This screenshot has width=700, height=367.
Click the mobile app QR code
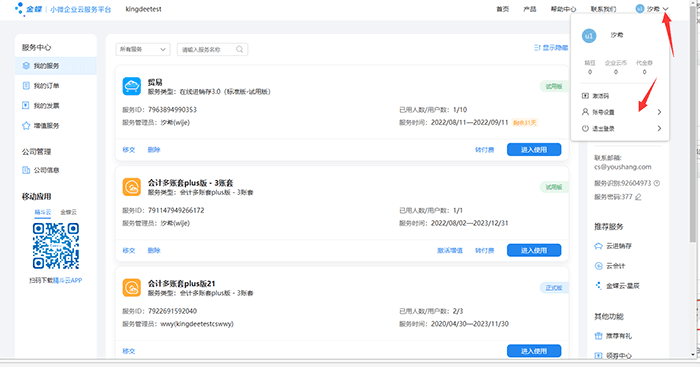[x=56, y=246]
